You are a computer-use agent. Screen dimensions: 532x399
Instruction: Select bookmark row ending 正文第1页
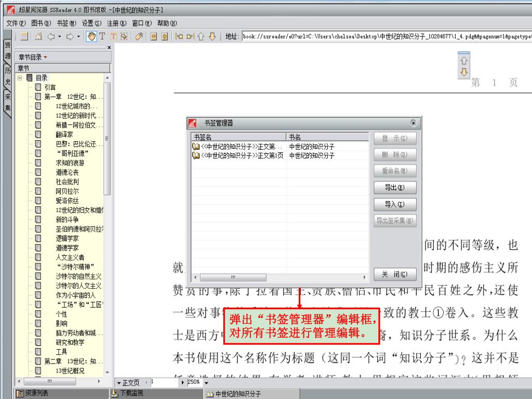click(x=280, y=155)
